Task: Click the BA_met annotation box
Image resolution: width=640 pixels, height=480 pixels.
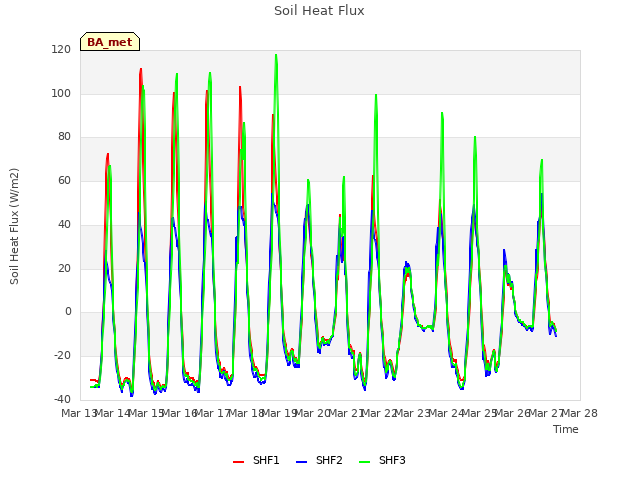Action: tap(110, 42)
